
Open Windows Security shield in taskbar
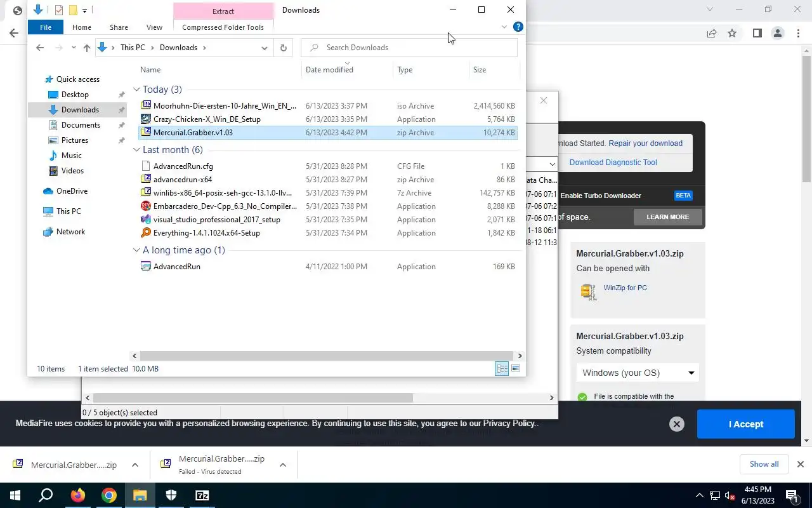[171, 495]
